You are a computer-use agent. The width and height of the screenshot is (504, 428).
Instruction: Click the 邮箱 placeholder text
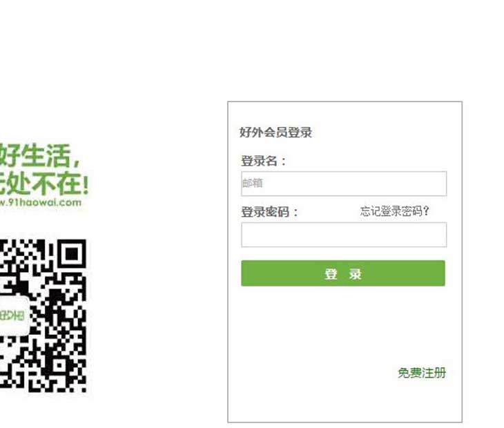point(253,183)
